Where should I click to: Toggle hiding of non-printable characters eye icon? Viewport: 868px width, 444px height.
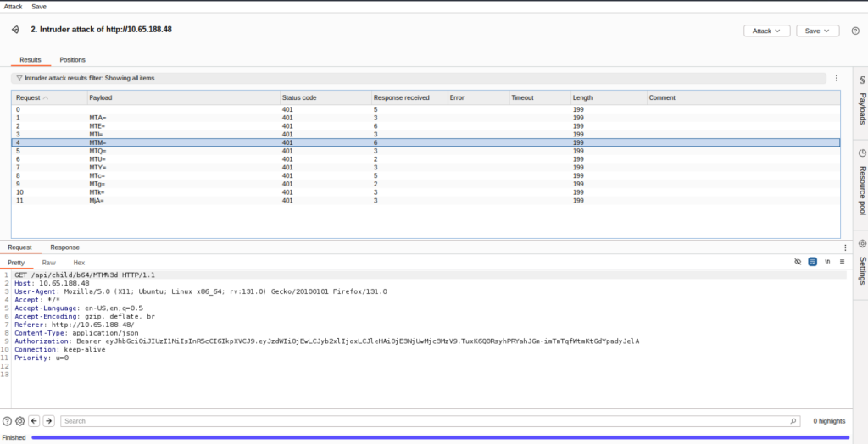coord(798,263)
